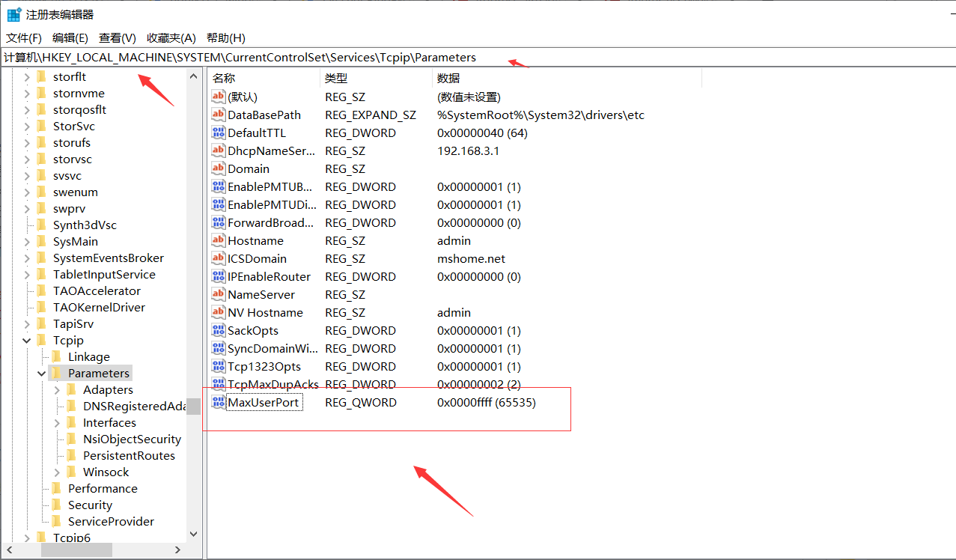Collapse the Parameters tree node

(42, 373)
